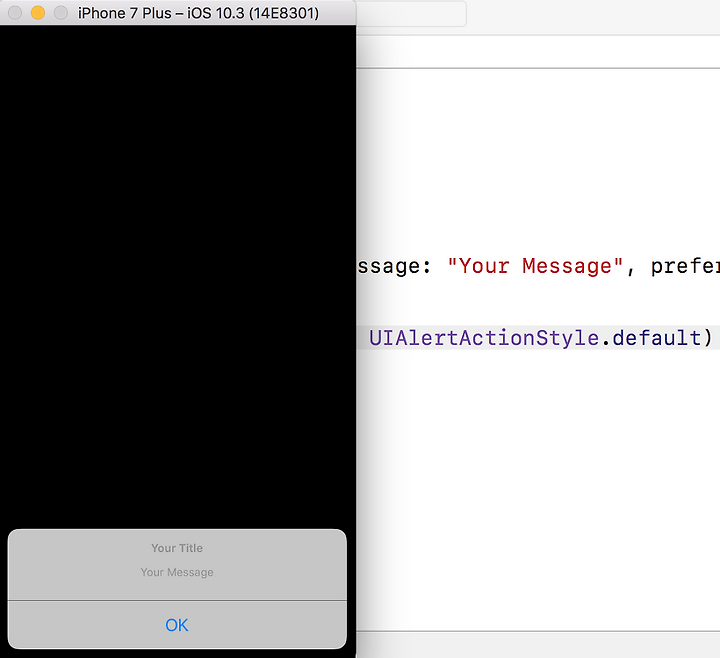The image size is (720, 658).
Task: Click the "Your Message" string in code
Action: [x=535, y=266]
